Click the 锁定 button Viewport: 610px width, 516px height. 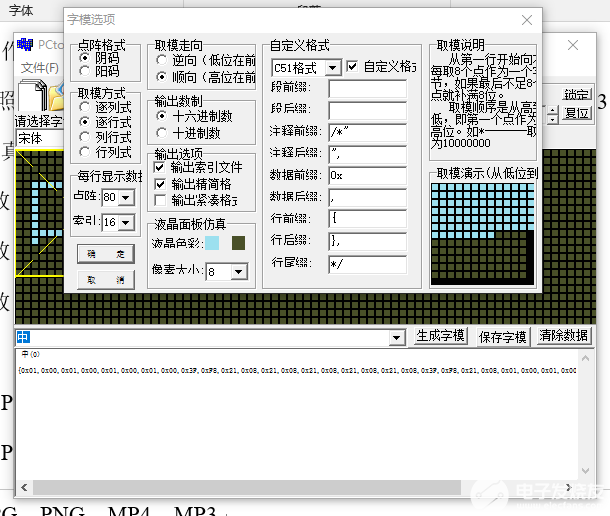pos(577,94)
